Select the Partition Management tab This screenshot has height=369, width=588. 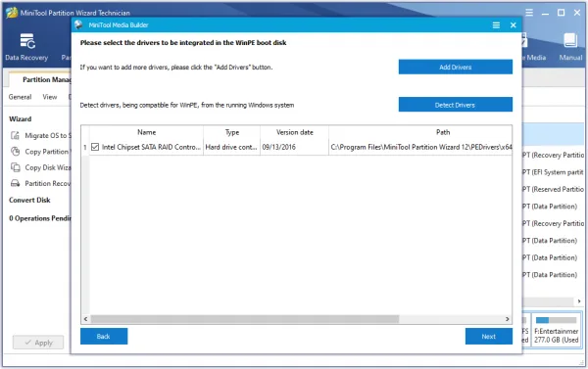[41, 79]
